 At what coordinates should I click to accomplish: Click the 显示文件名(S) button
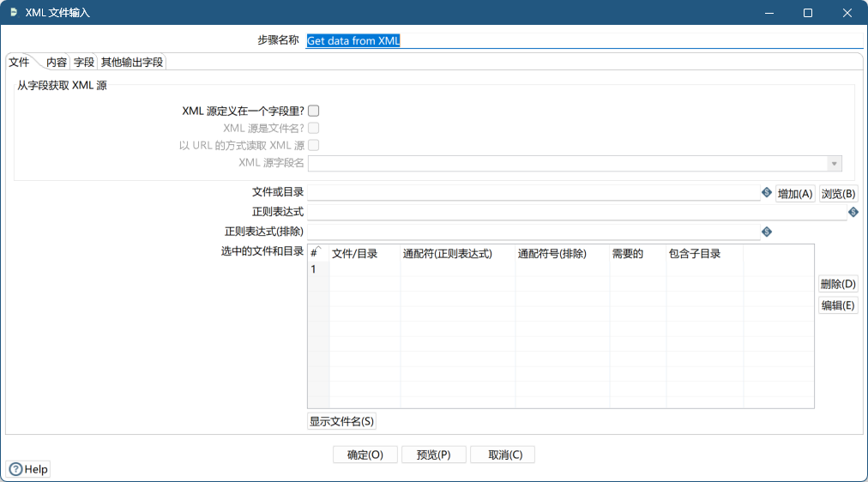tap(341, 421)
